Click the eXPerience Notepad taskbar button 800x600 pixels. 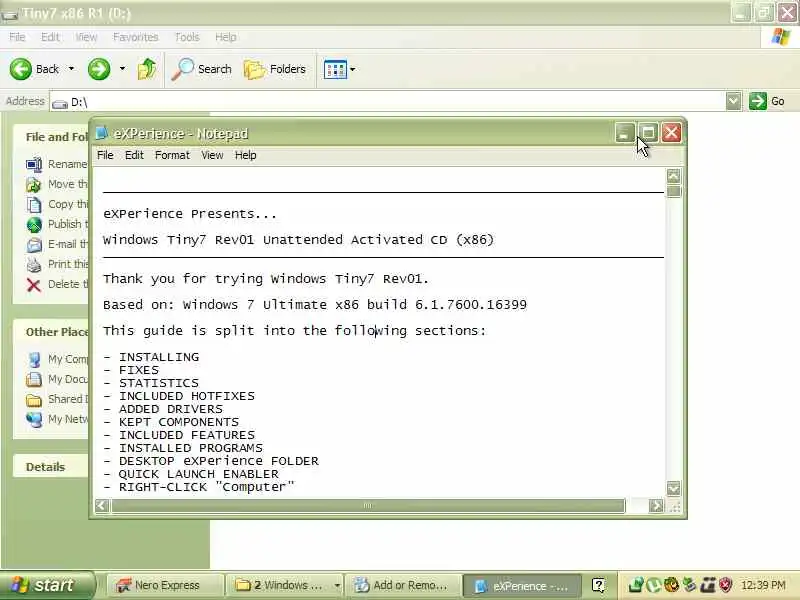click(x=522, y=585)
